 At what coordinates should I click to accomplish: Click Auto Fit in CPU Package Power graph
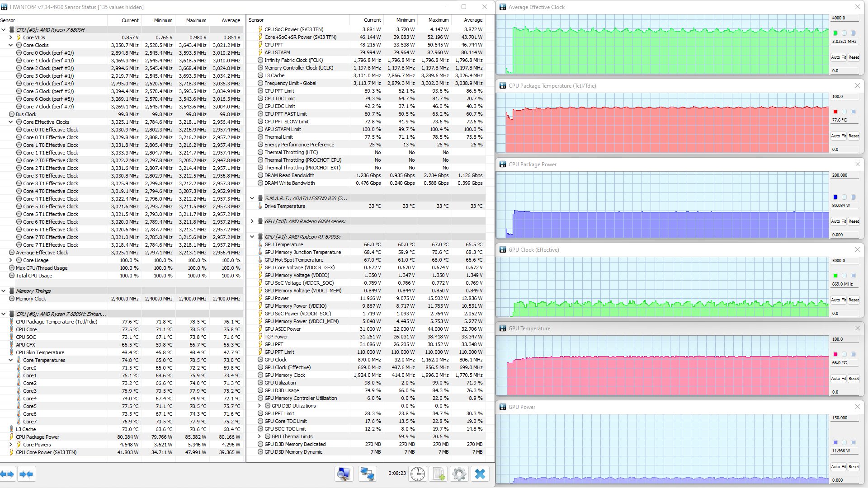[x=839, y=221]
